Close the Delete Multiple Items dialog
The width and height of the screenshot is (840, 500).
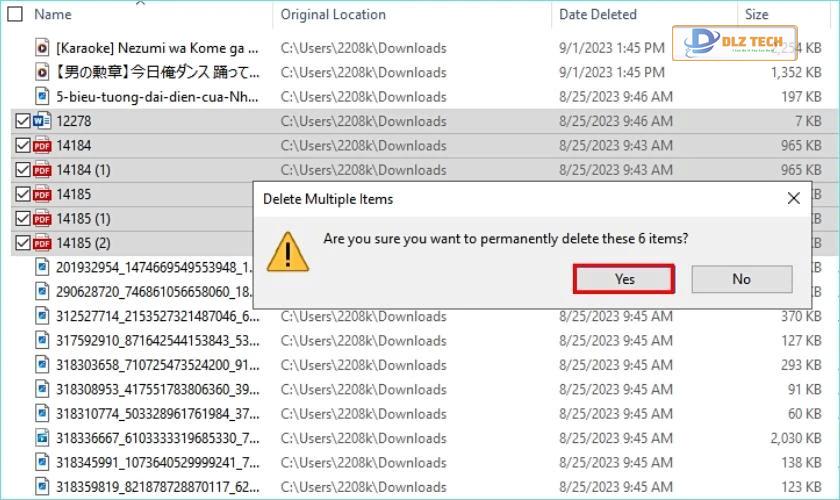coord(793,198)
